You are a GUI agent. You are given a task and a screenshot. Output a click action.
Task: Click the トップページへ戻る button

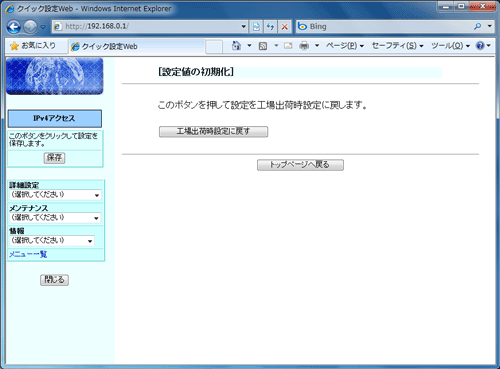click(300, 165)
